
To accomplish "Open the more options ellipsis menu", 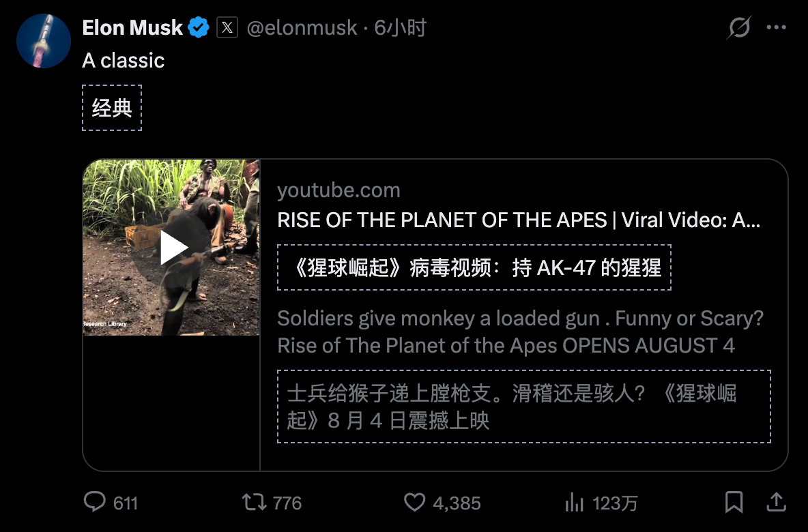I will (776, 28).
